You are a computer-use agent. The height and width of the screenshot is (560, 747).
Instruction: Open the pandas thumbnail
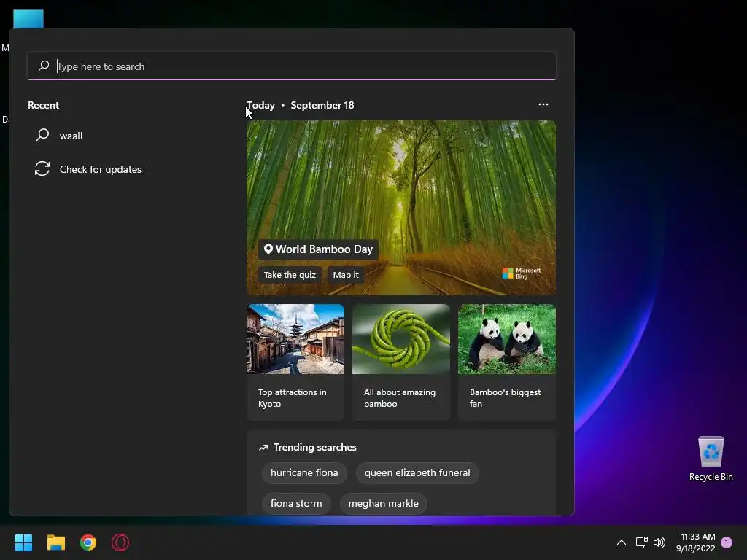coord(507,339)
